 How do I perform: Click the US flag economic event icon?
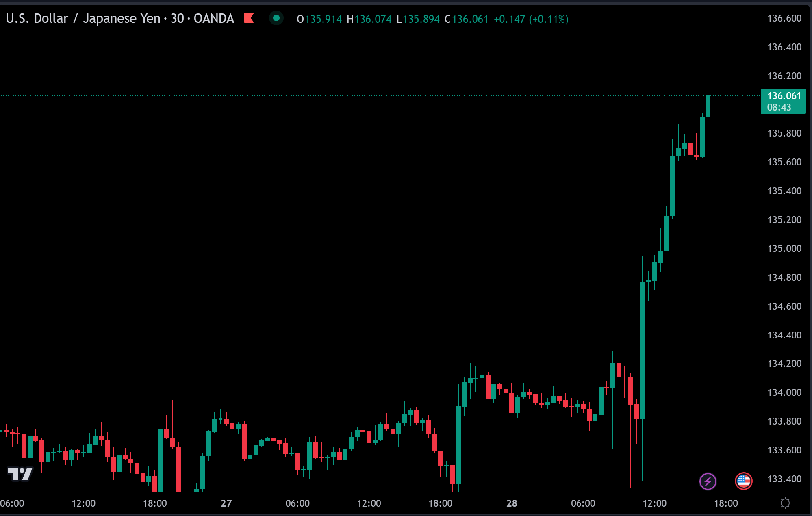tap(743, 481)
